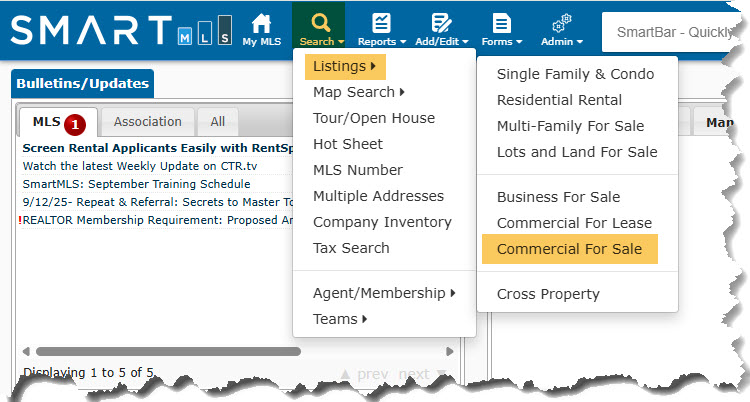Open Screen Rental Applicants bulletin
Image resolution: width=750 pixels, height=402 pixels.
(157, 148)
